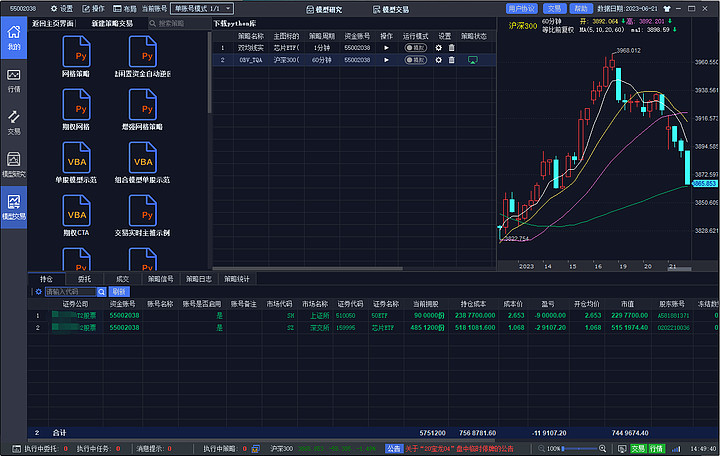
Task: Open 我的 home icon in left sidebar
Action: point(13,38)
